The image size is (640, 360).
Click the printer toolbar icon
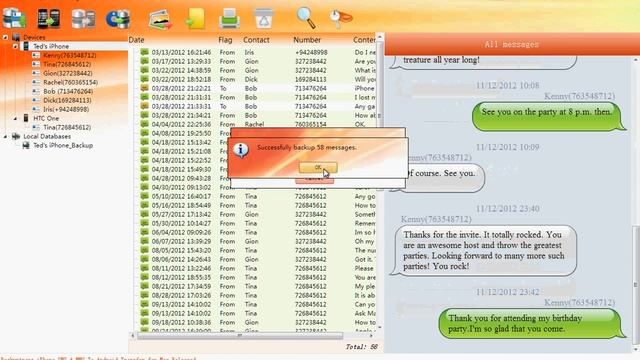click(x=229, y=19)
